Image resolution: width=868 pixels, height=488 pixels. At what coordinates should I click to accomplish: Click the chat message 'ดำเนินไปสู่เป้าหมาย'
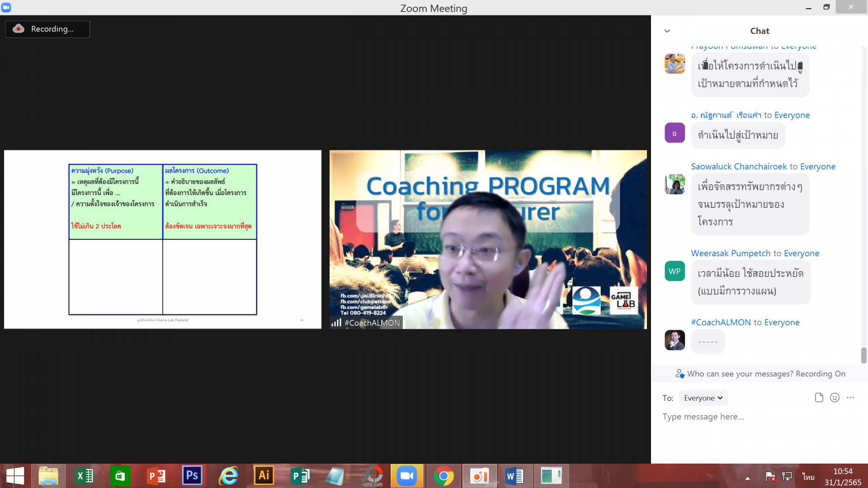pos(738,135)
